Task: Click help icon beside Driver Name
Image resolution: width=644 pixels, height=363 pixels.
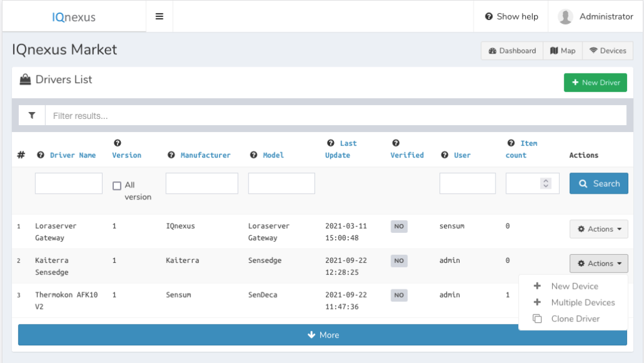Action: [40, 155]
